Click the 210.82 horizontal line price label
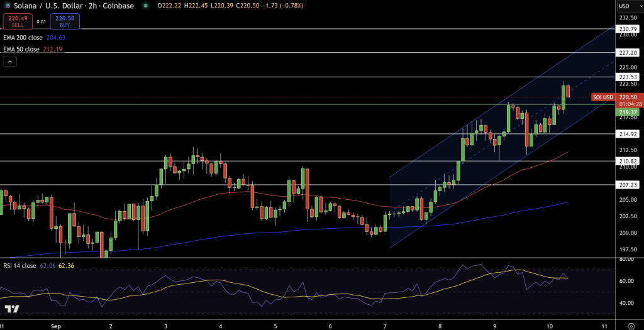 (628, 162)
